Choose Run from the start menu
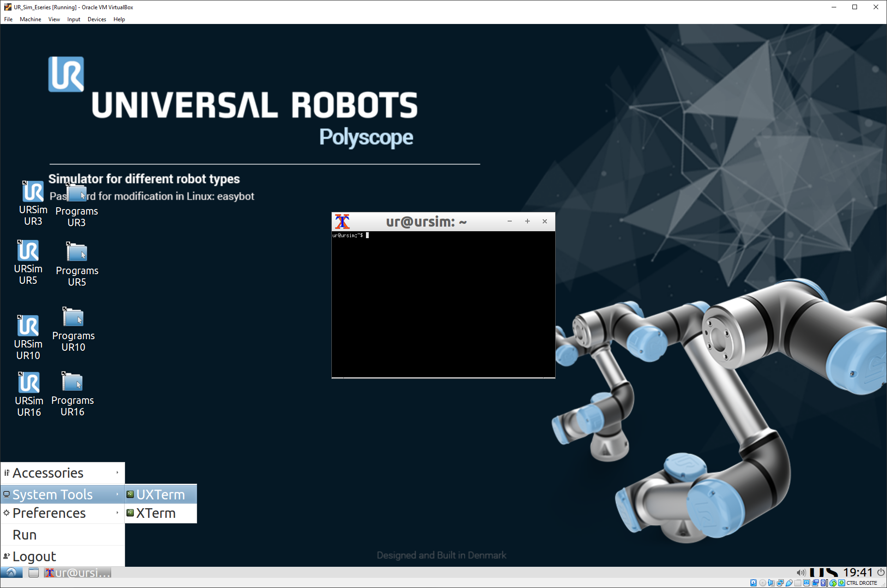The width and height of the screenshot is (887, 588). 25,535
